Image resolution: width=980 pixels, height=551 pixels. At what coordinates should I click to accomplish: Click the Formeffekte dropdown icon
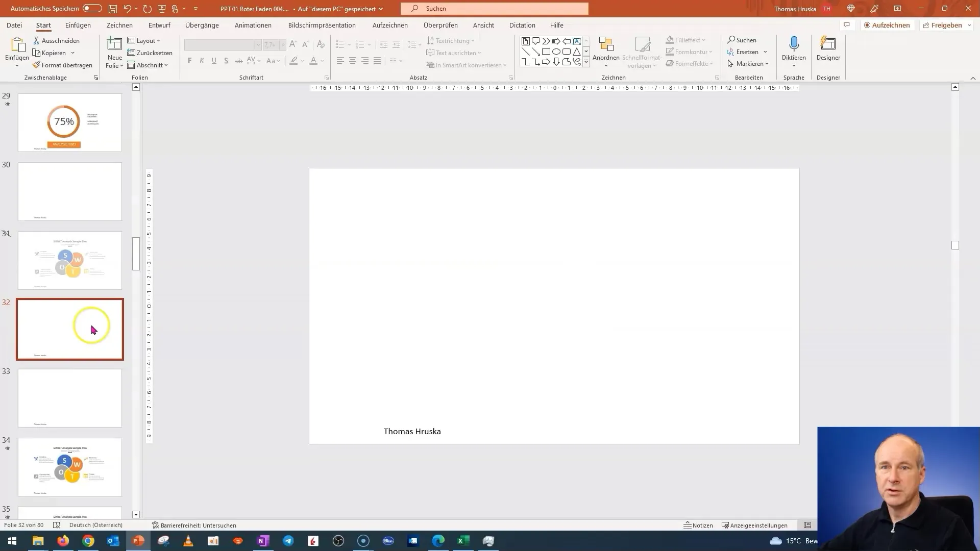[x=711, y=63]
